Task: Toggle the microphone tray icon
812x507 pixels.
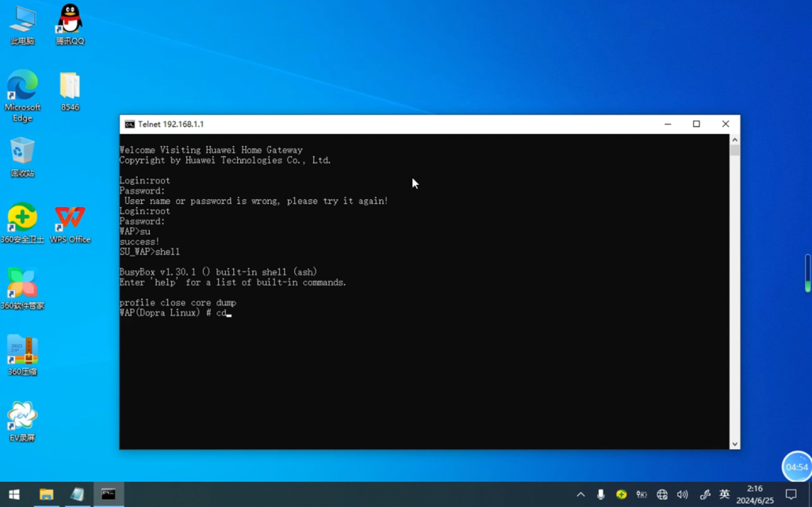Action: [x=601, y=494]
